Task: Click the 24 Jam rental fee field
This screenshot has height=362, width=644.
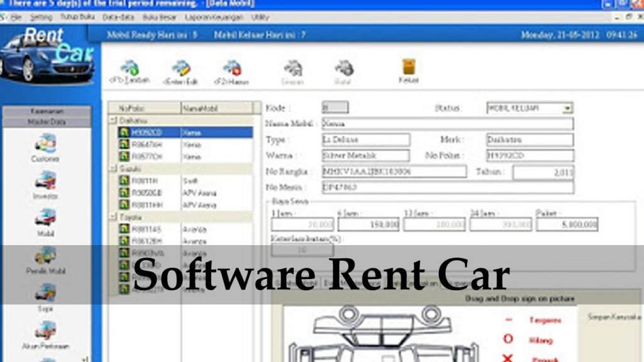Action: (501, 224)
